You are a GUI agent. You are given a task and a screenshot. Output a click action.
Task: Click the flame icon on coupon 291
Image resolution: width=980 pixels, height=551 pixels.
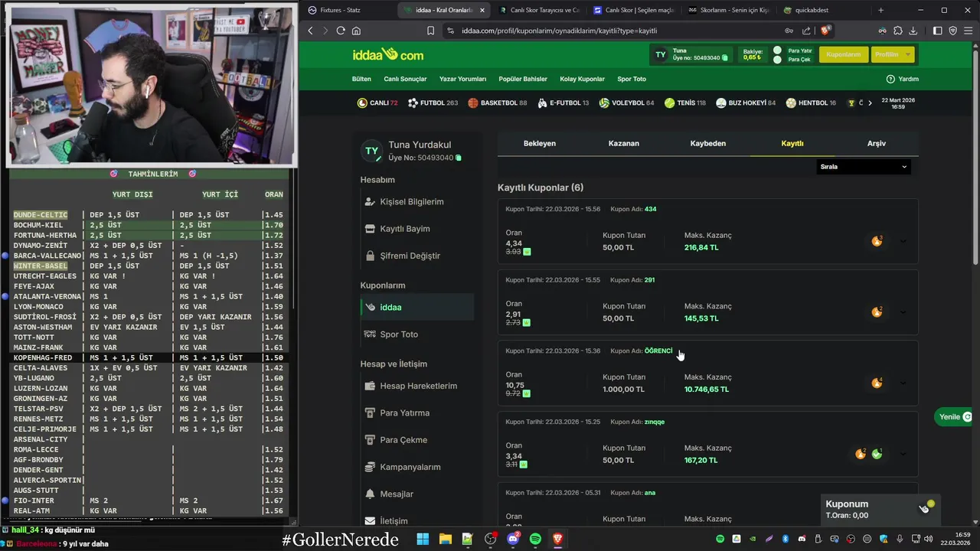pos(877,312)
